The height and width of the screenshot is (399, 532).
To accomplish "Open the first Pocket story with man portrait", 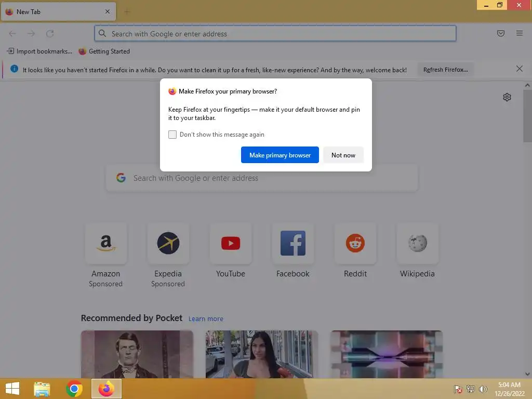I will click(137, 354).
